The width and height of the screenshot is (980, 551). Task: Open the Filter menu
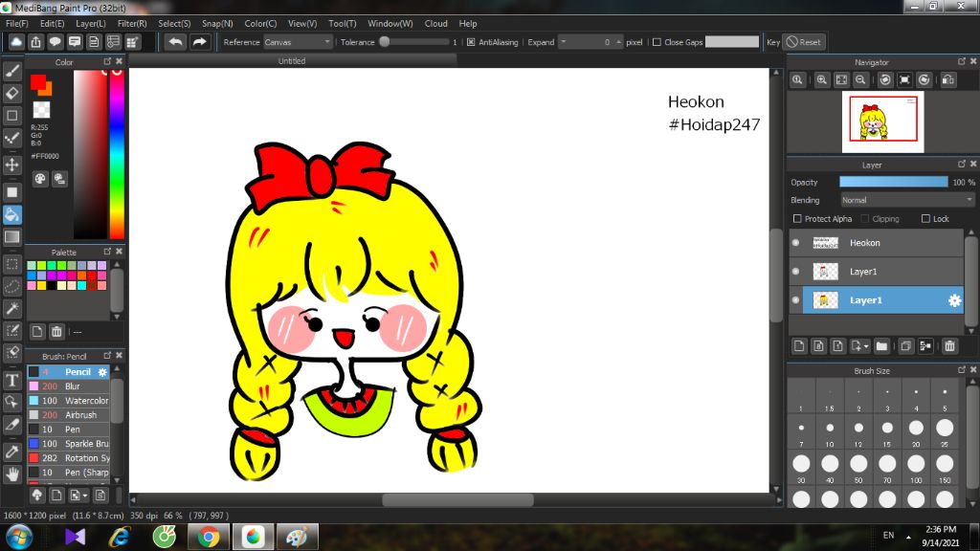[x=132, y=23]
